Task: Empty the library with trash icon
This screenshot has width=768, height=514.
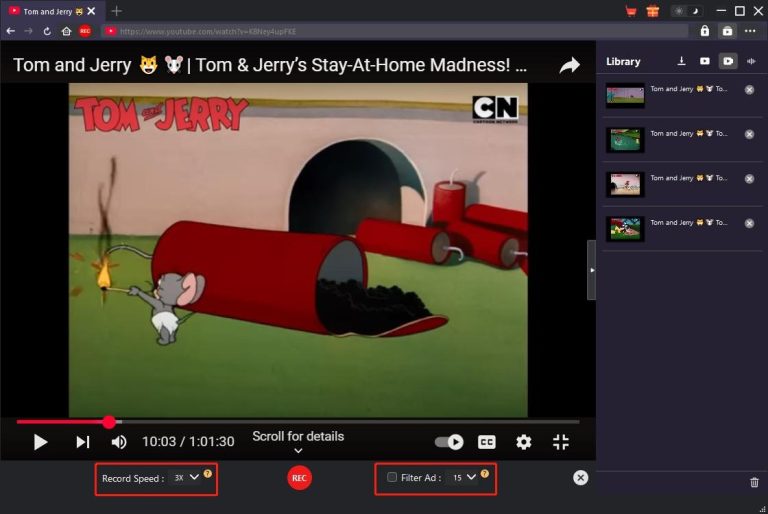Action: (x=754, y=483)
